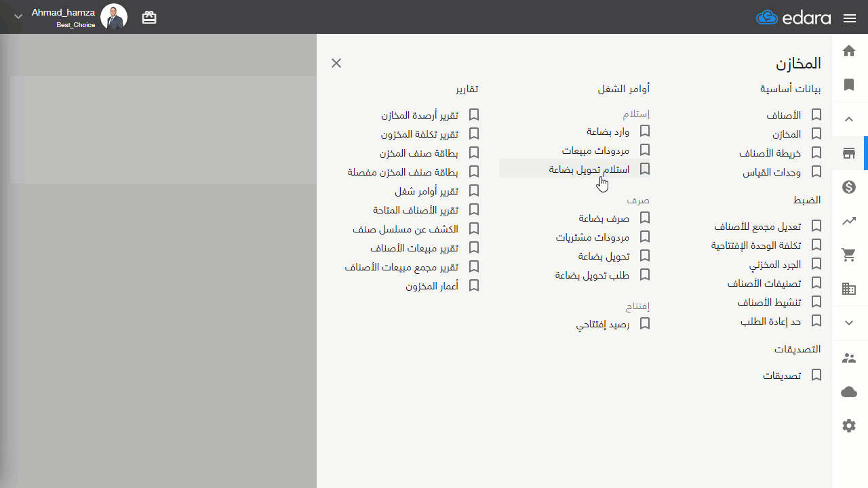Open مردودات مبيعات

tap(596, 150)
